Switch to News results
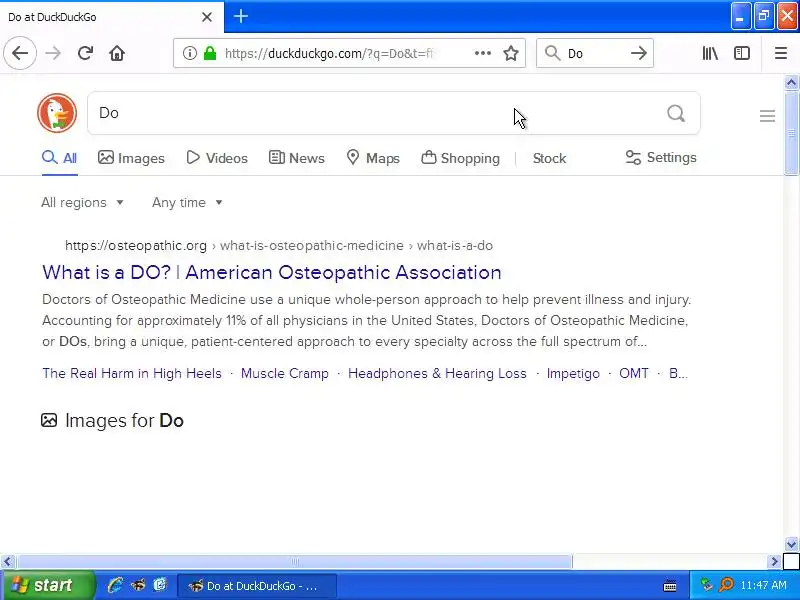Screen dimensions: 800x600 [297, 158]
